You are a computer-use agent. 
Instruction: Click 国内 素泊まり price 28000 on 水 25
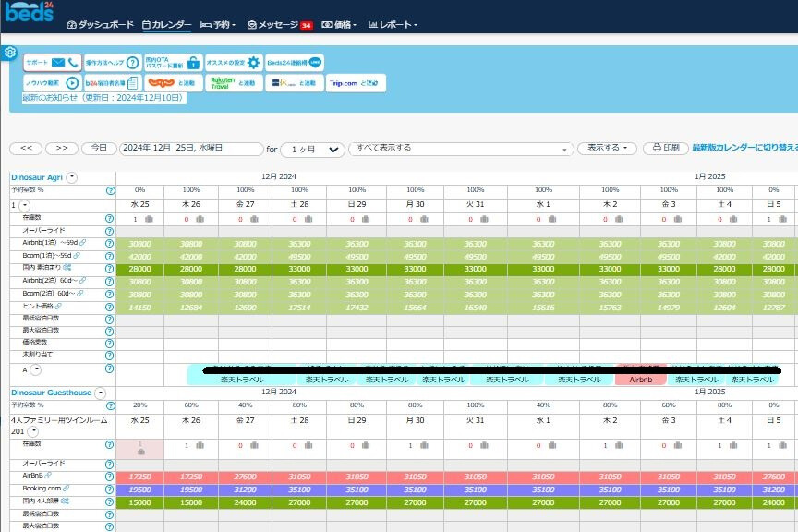click(x=140, y=269)
